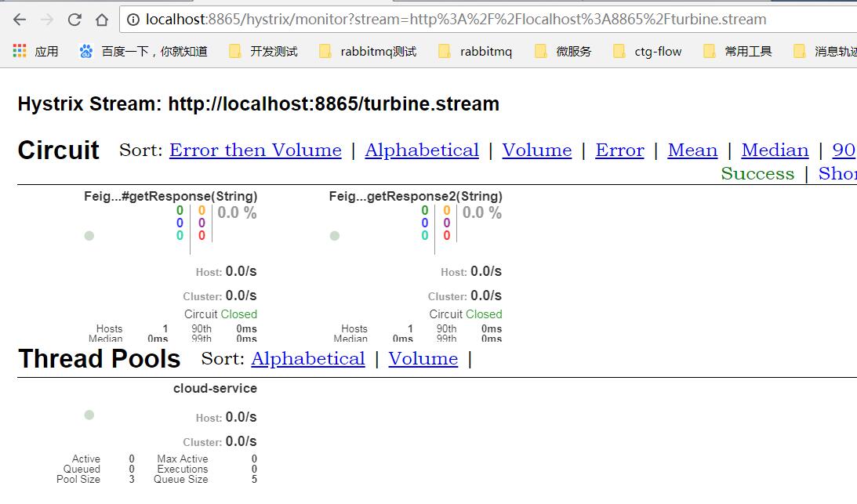Sort circuits by Median
Image resolution: width=857 pixels, height=504 pixels.
coord(775,150)
